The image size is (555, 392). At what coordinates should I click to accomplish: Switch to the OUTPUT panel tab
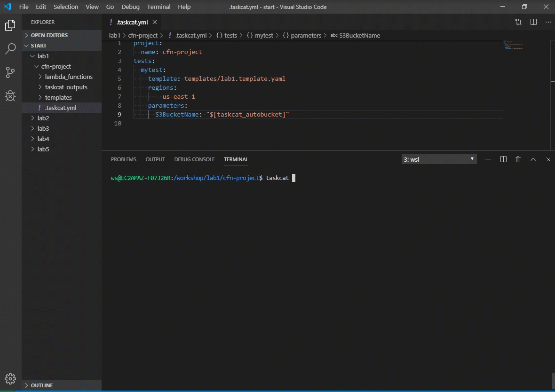click(x=155, y=159)
